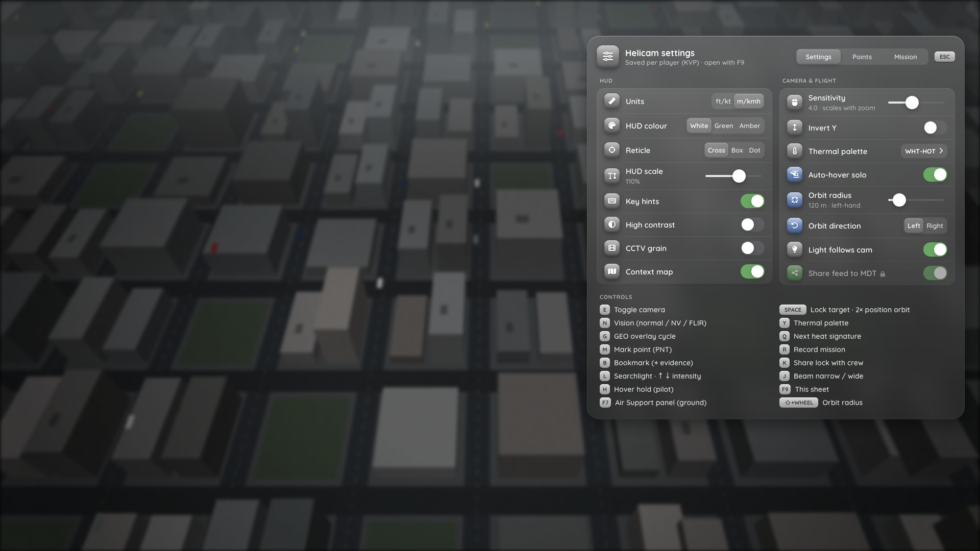Disable the Key hints toggle
Viewport: 980px width, 551px height.
[x=752, y=201]
